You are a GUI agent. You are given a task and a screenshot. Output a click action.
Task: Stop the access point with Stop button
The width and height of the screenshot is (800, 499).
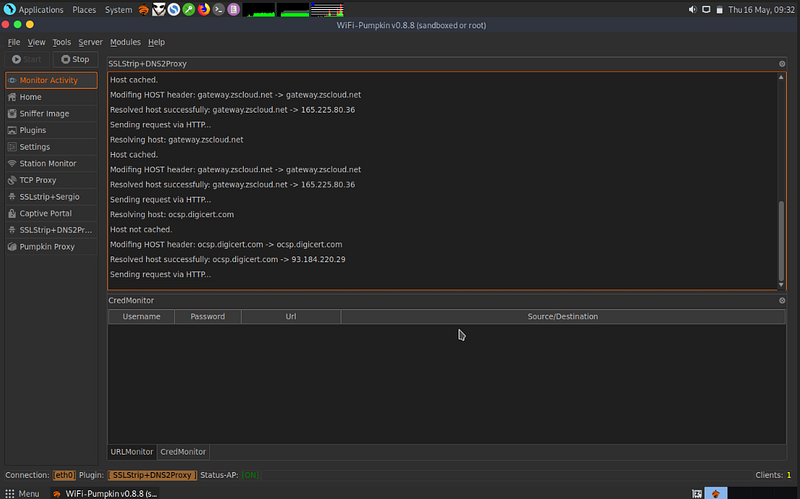(76, 59)
